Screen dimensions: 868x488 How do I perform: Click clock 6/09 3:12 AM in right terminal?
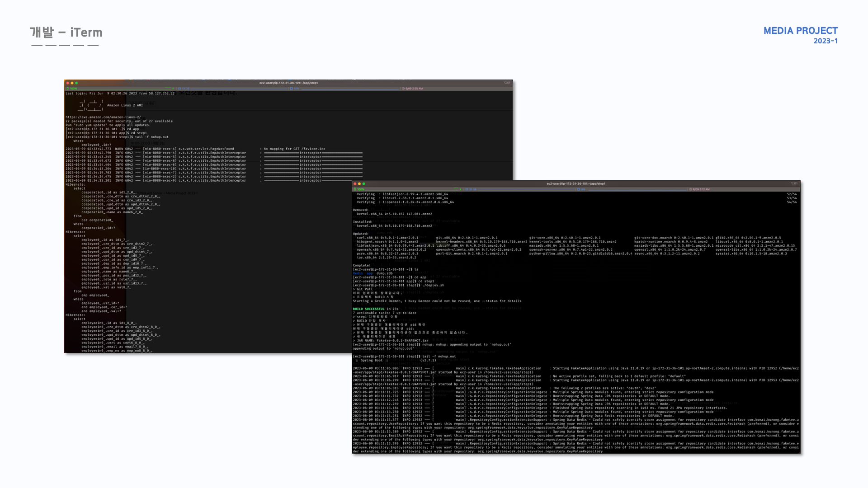click(701, 189)
